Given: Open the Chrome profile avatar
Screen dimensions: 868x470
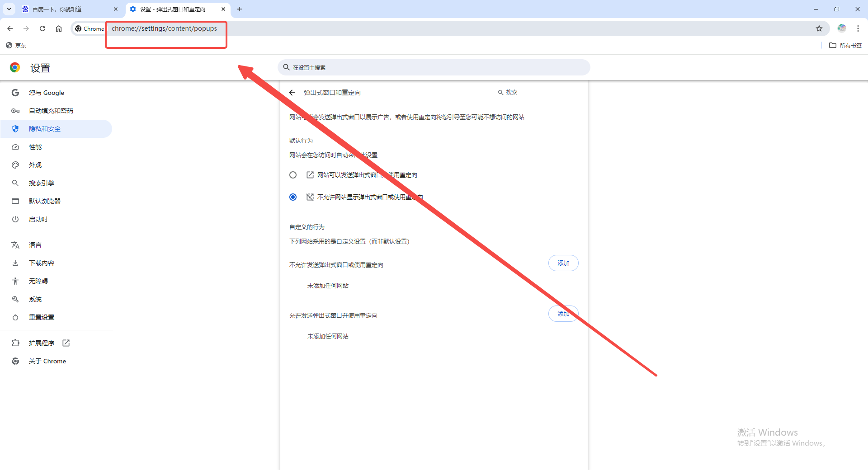Looking at the screenshot, I should click(x=842, y=28).
